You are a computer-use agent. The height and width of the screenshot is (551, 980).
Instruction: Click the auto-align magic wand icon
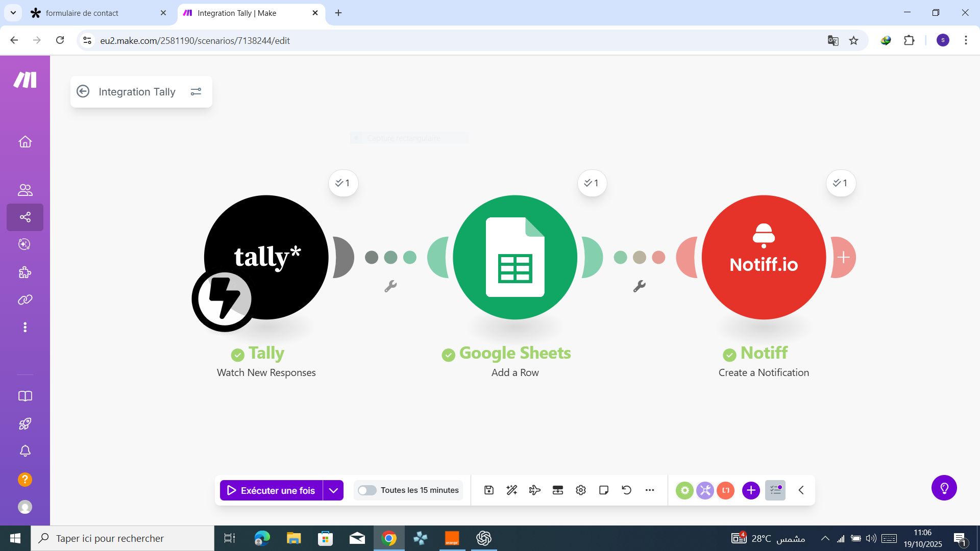[x=511, y=490]
